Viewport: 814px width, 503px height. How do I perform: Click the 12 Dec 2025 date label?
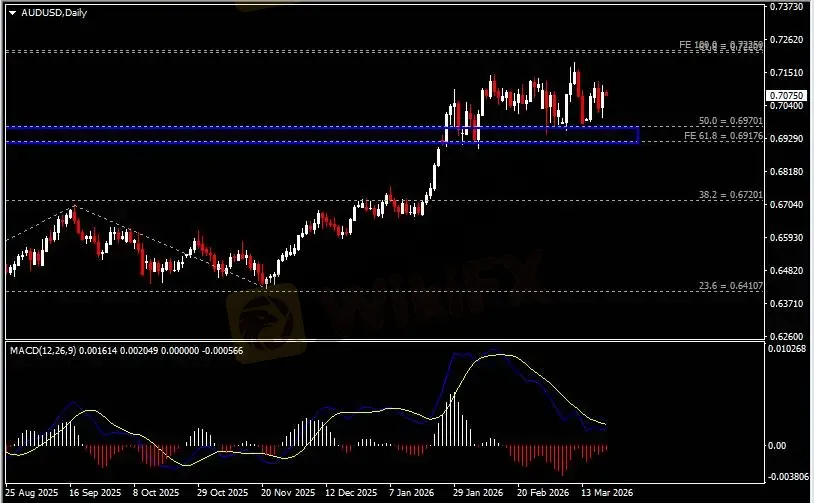click(351, 493)
